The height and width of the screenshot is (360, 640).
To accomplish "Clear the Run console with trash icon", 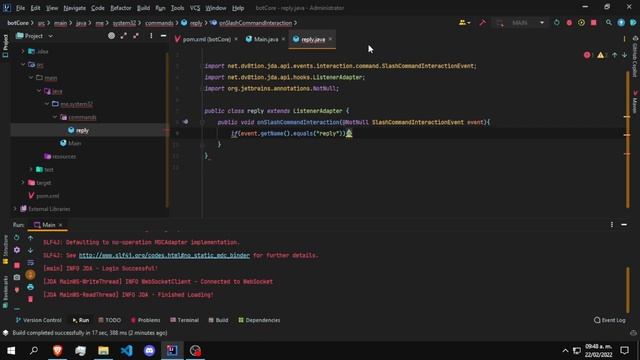I will click(31, 300).
